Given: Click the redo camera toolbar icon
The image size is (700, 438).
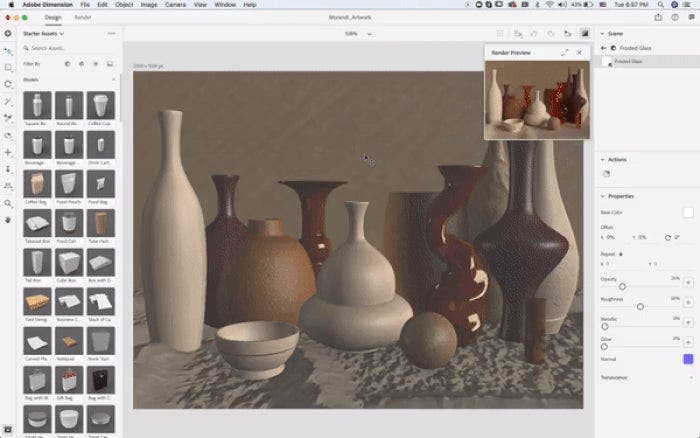Looking at the screenshot, I should tap(551, 33).
